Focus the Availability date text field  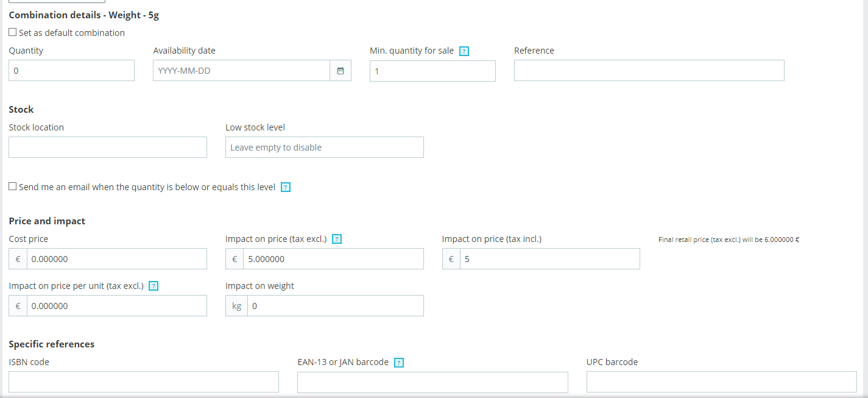[x=241, y=71]
